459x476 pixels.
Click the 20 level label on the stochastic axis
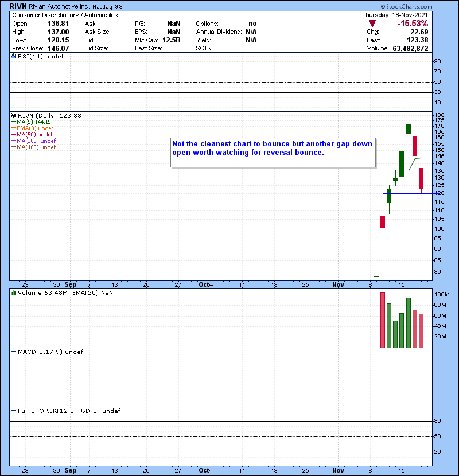click(437, 452)
